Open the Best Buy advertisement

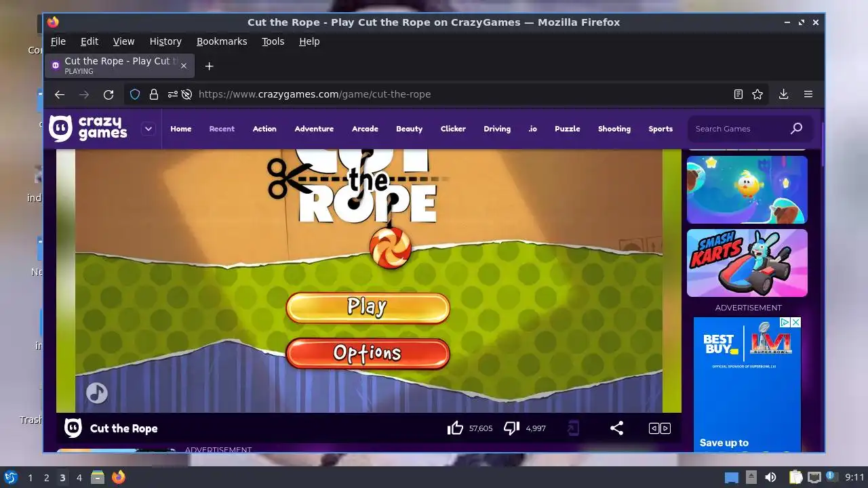click(x=747, y=384)
